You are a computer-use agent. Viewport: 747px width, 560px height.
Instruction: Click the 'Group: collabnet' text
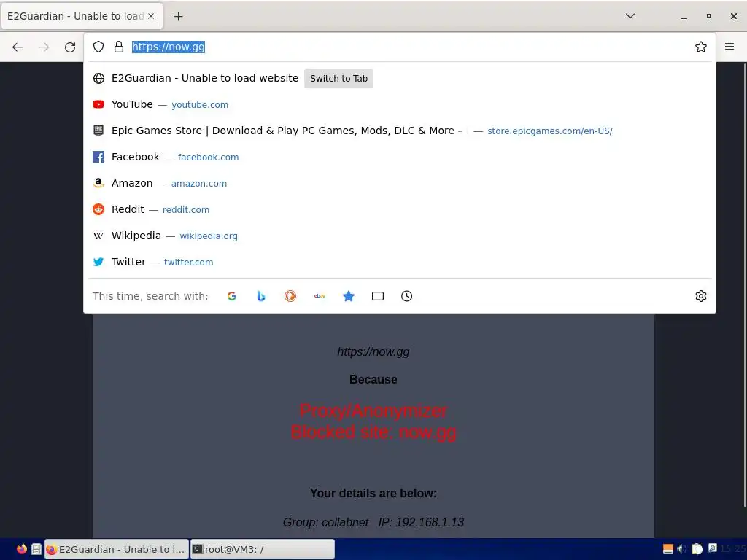pyautogui.click(x=325, y=522)
